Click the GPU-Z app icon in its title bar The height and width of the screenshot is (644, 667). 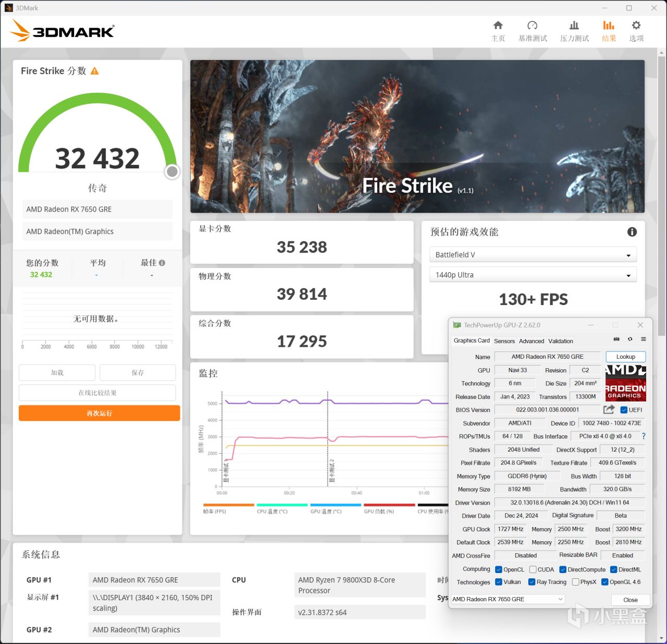(457, 325)
